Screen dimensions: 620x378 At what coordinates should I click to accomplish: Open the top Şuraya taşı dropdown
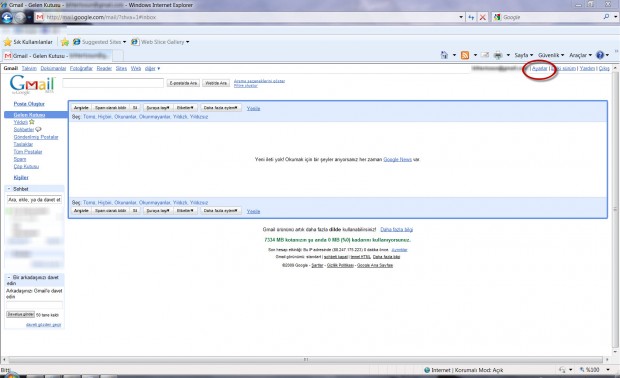coord(158,108)
